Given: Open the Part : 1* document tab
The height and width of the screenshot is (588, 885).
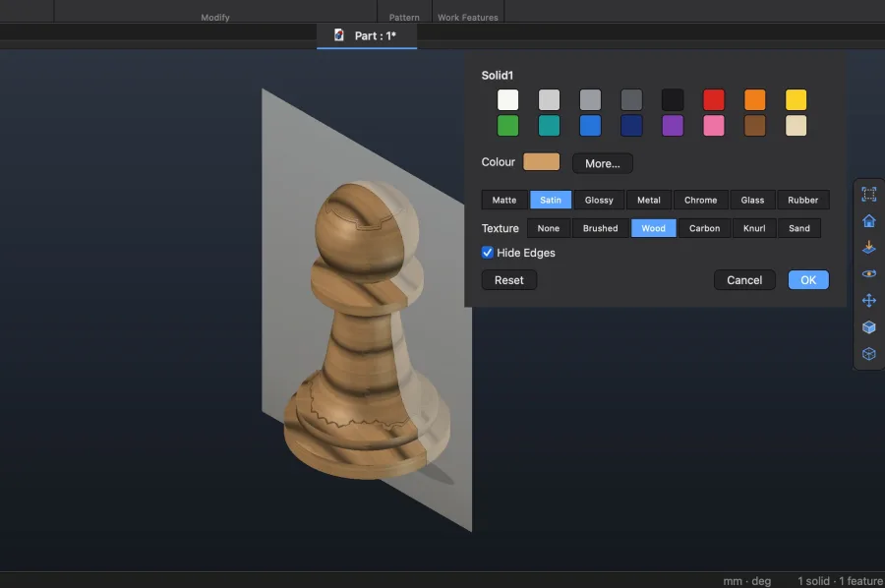Looking at the screenshot, I should click(367, 35).
